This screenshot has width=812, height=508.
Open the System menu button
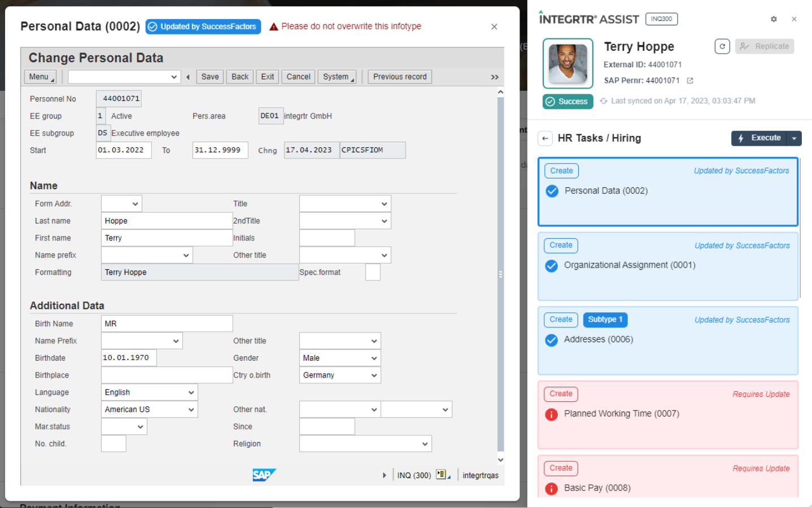point(337,77)
